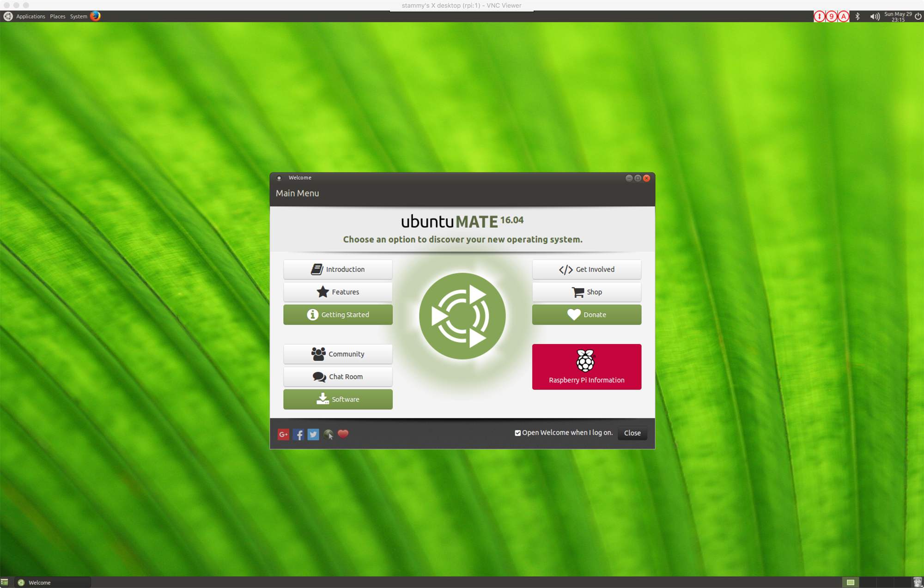Screen dimensions: 924x588
Task: Click the Welcome window title bar icon
Action: coord(279,178)
